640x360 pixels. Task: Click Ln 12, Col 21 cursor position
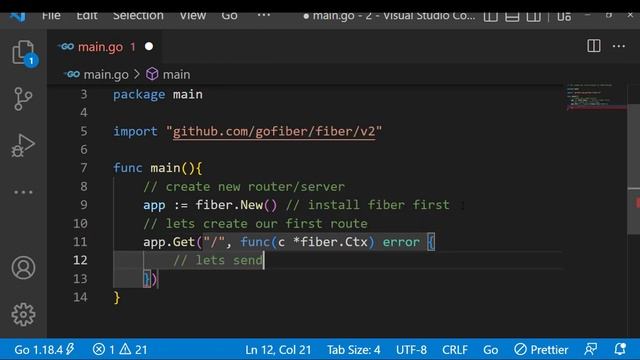[x=278, y=350]
